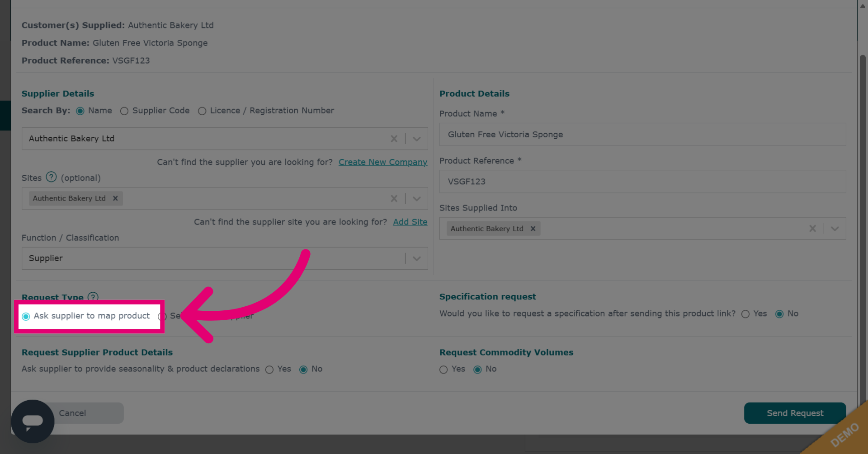Remove Authentic Bakery Ltd from Sites Supplied Into
The width and height of the screenshot is (868, 454).
[x=533, y=229]
